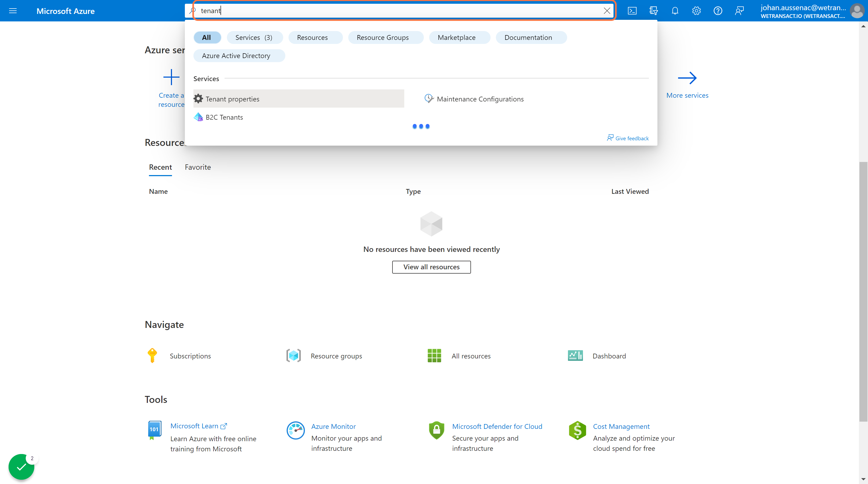Screen dimensions: 868x484
Task: Click the scrollbar up arrow
Action: [x=863, y=26]
